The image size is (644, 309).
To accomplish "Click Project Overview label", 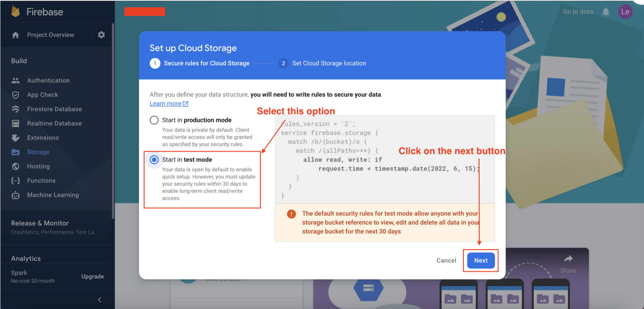I will pyautogui.click(x=50, y=35).
